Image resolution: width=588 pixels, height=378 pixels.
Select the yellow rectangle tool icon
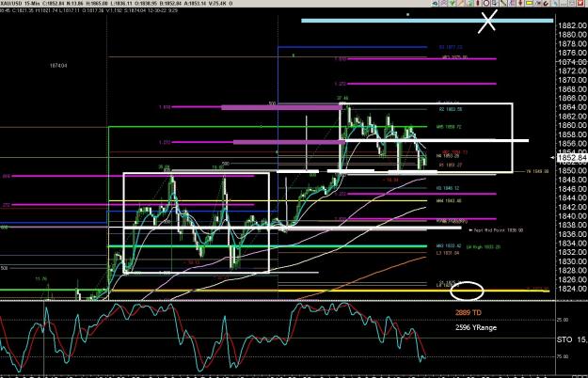[529, 4]
